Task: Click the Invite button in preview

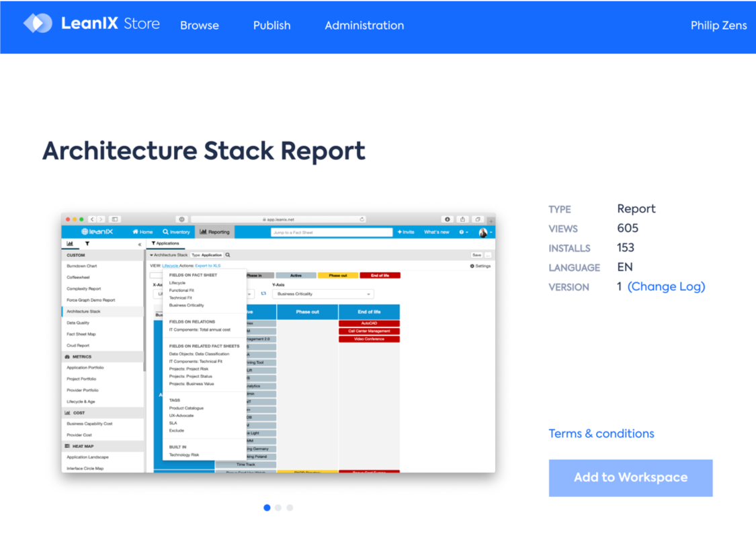Action: (x=405, y=232)
